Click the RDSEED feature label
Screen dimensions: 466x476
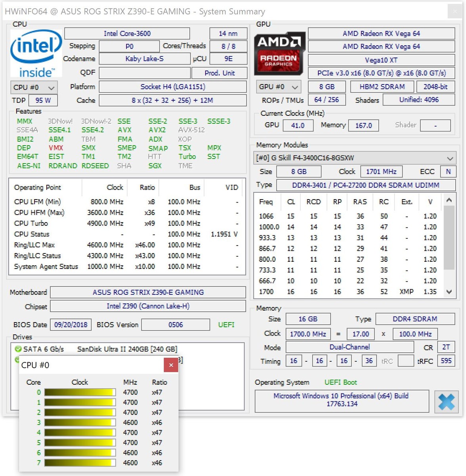[95, 166]
